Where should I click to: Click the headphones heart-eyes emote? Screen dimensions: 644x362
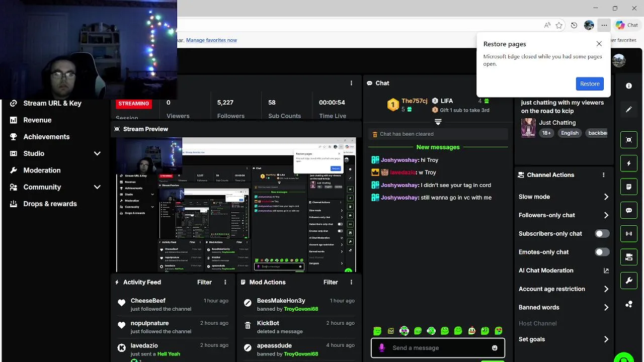click(404, 331)
